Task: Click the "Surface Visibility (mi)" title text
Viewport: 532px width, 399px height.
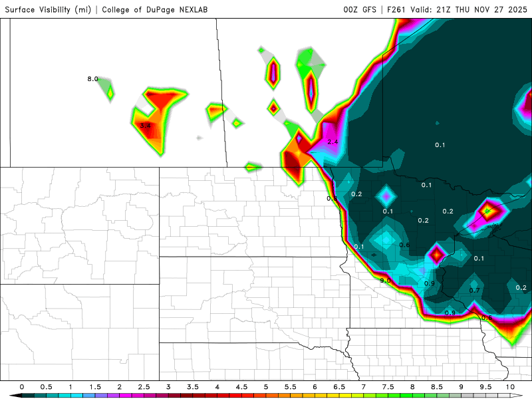Action: (x=48, y=9)
